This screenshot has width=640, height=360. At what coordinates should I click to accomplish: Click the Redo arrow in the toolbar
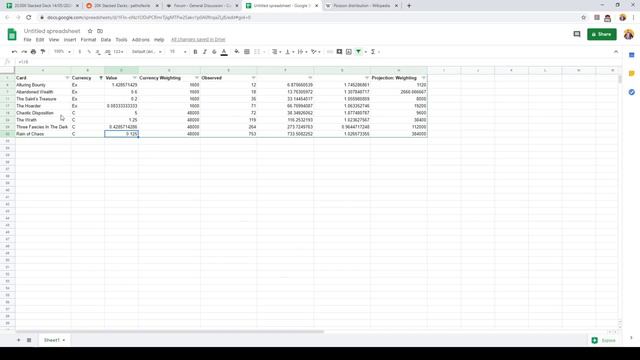24,52
